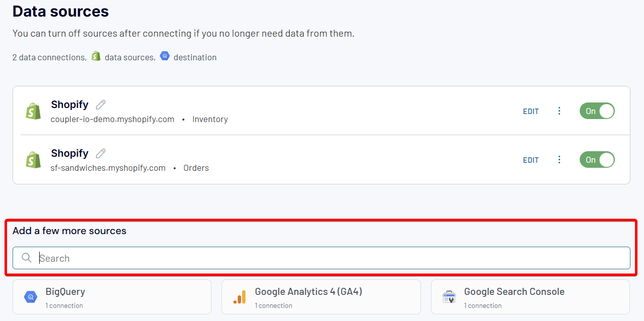Open the three-dot menu for the Orders source

coord(559,160)
